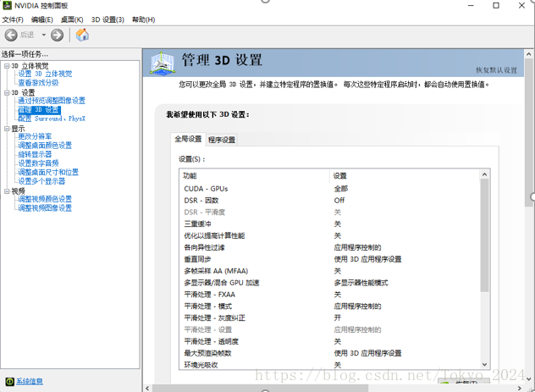This screenshot has height=392, width=535.
Task: Select the DSR - 因数 setting row
Action: [x=330, y=201]
